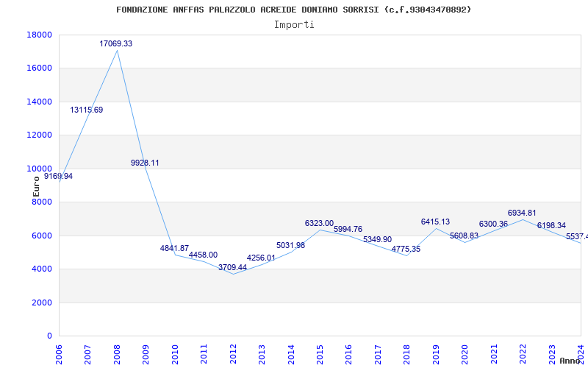
Task: Click the 2013 x-axis year label
Action: [262, 354]
